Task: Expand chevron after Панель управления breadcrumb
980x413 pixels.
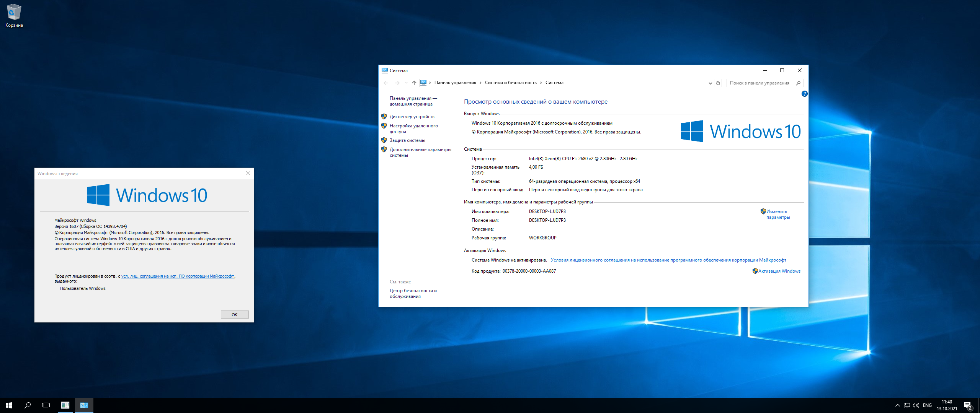Action: (481, 83)
